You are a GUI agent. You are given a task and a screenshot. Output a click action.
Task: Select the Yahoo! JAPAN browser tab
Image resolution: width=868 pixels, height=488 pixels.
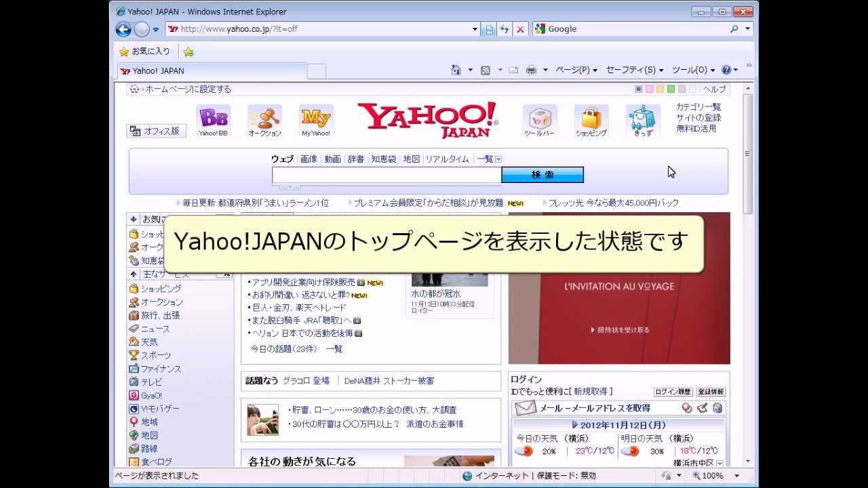212,70
